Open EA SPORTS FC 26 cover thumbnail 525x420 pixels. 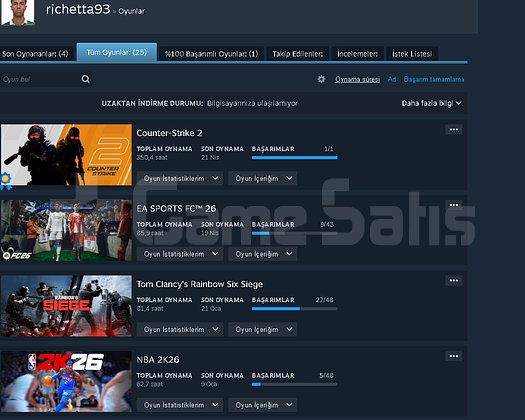click(66, 230)
